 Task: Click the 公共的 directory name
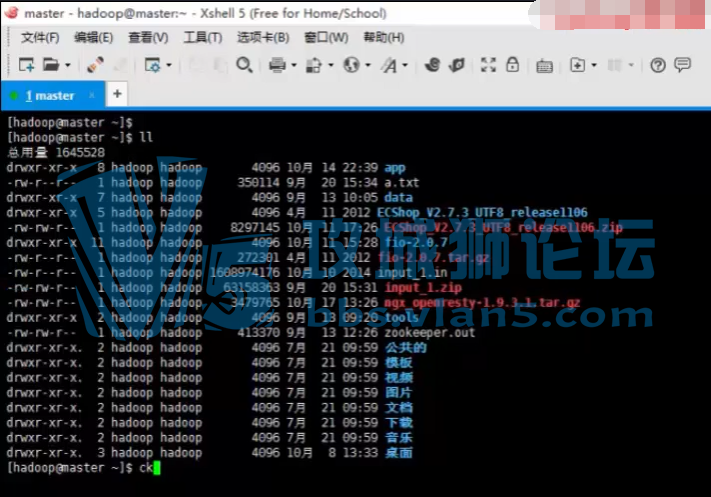405,348
